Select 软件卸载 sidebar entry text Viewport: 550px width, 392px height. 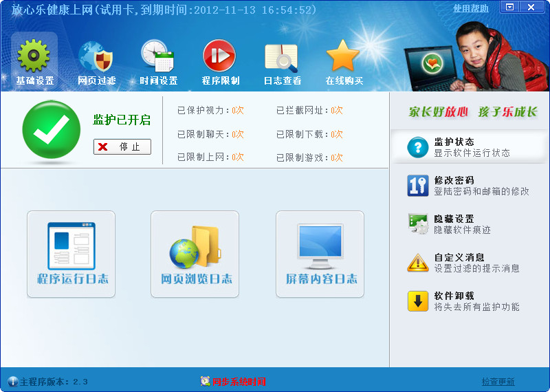(476, 301)
